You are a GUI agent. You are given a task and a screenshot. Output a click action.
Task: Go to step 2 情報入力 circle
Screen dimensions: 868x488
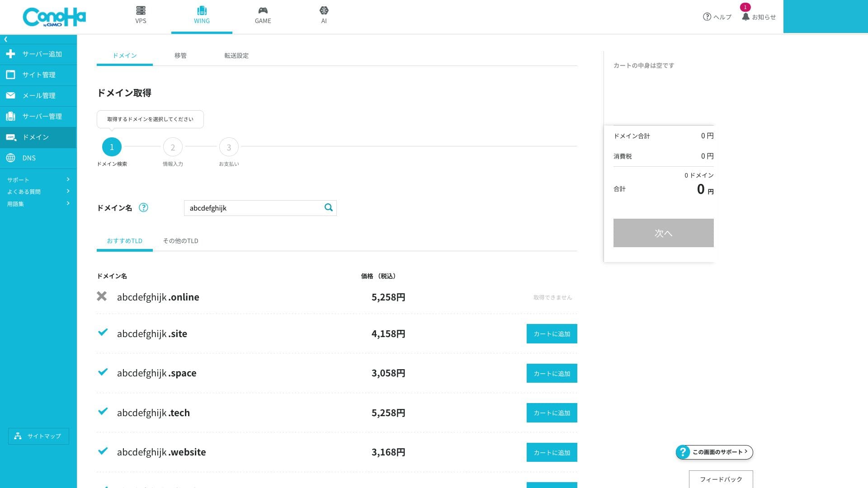click(173, 147)
